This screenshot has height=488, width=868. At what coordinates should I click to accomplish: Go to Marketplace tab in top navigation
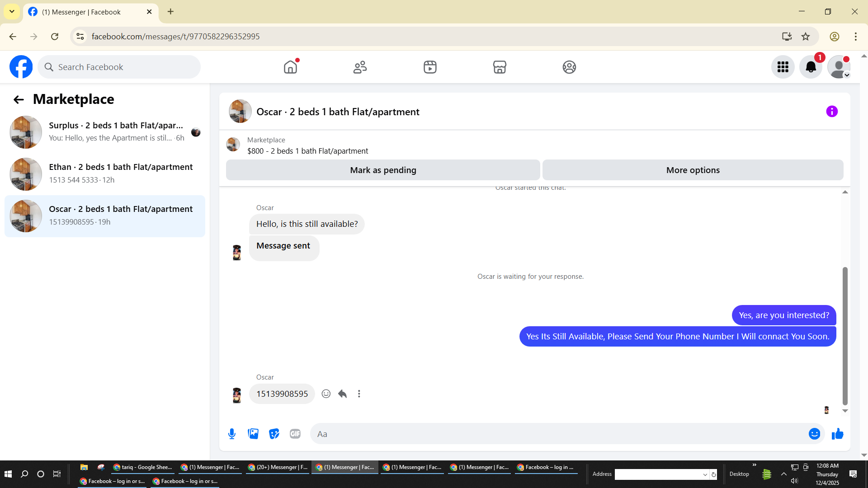coord(500,67)
